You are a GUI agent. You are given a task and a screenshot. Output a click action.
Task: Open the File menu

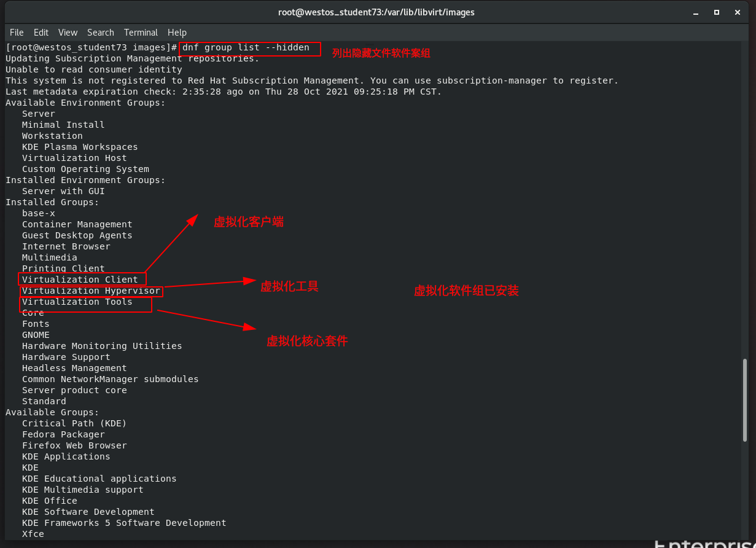(17, 33)
